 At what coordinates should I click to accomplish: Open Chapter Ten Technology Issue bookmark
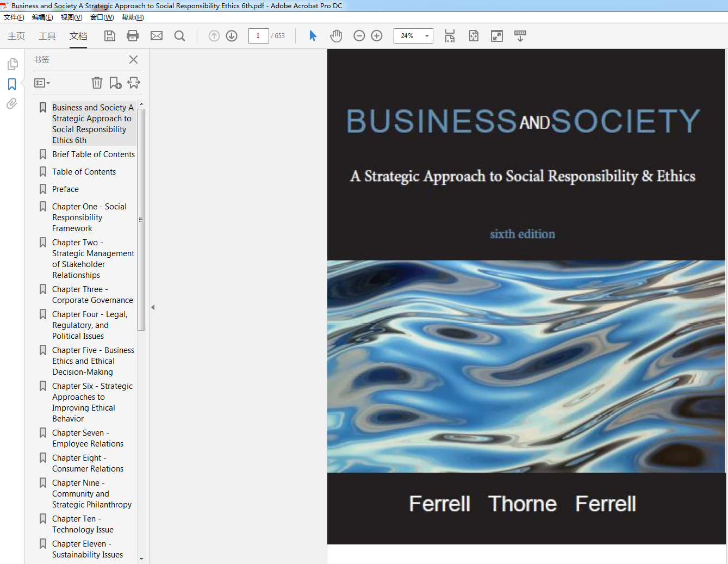coord(83,524)
